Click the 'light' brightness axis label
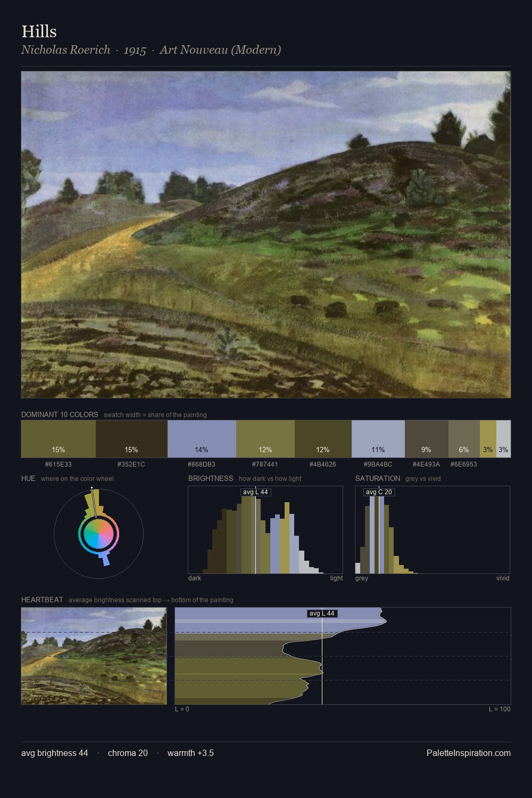The width and height of the screenshot is (532, 798). coord(336,578)
